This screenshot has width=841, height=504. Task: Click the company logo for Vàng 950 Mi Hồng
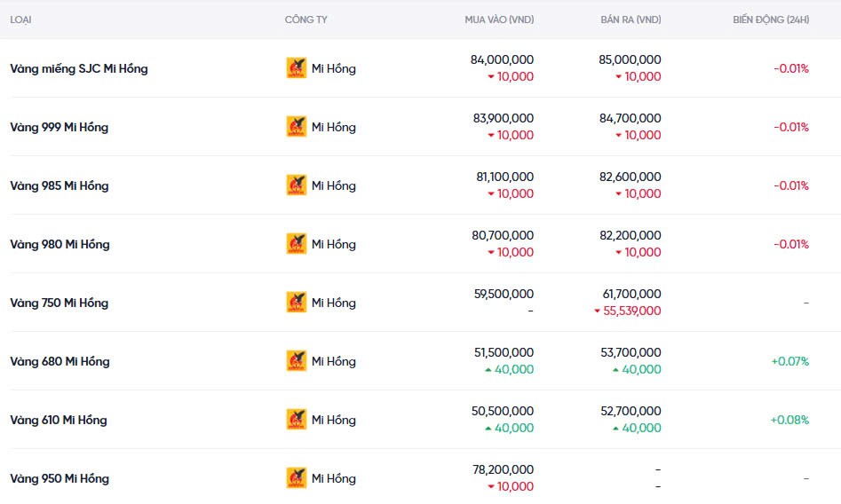pyautogui.click(x=296, y=478)
